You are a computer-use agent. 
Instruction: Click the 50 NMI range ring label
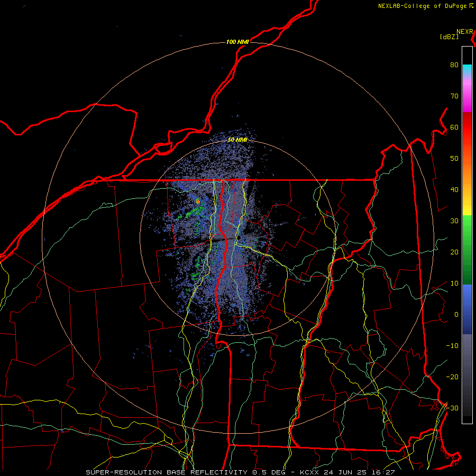[237, 140]
